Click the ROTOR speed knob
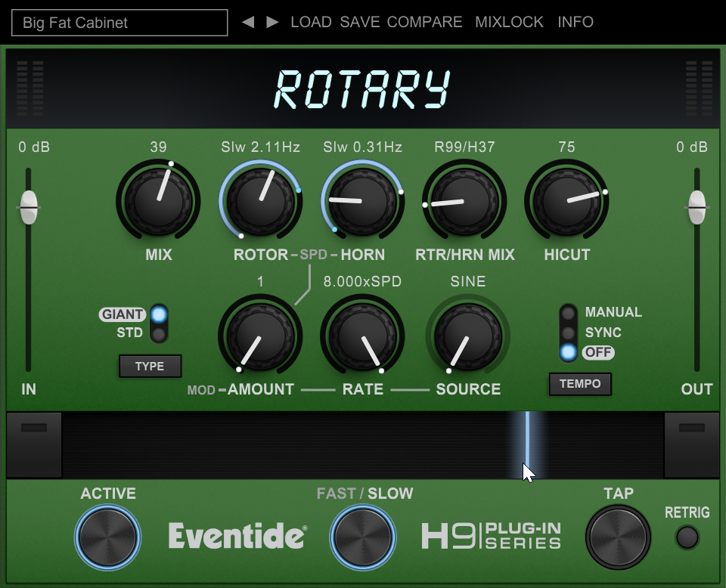The image size is (726, 588). point(260,201)
